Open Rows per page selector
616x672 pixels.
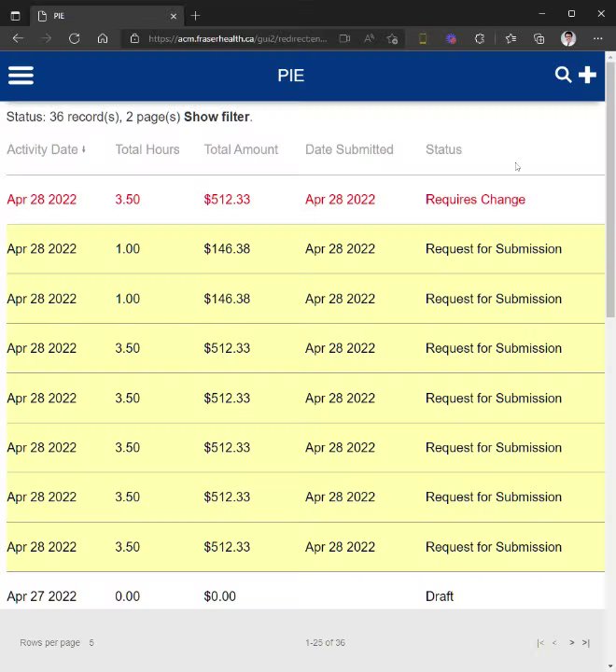pos(91,642)
